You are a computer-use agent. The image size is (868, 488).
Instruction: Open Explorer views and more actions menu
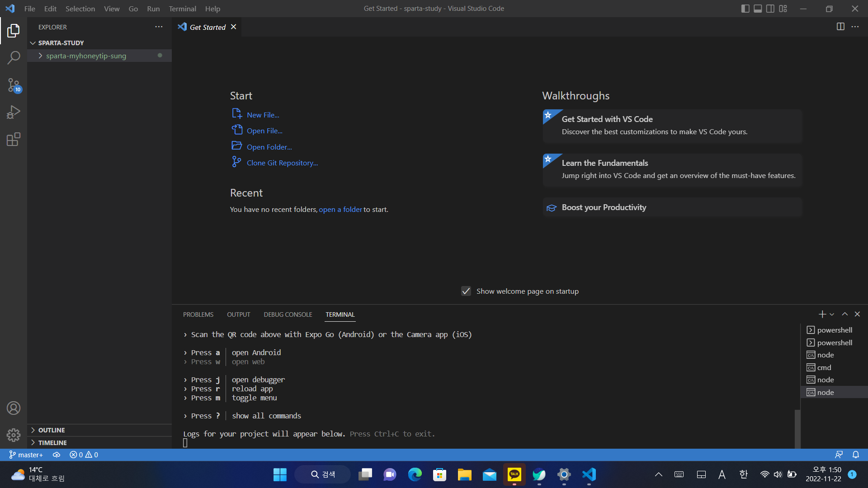click(159, 27)
